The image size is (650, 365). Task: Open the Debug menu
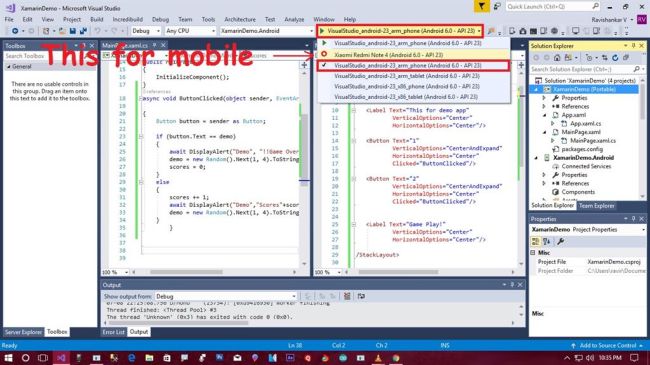tap(160, 19)
